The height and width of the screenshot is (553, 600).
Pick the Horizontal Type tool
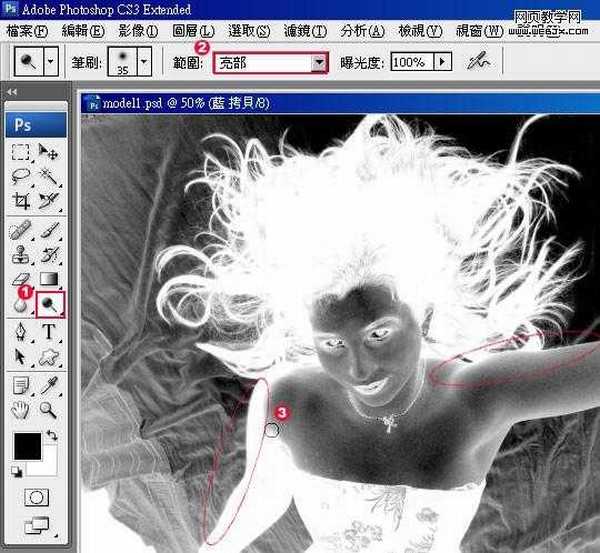47,332
